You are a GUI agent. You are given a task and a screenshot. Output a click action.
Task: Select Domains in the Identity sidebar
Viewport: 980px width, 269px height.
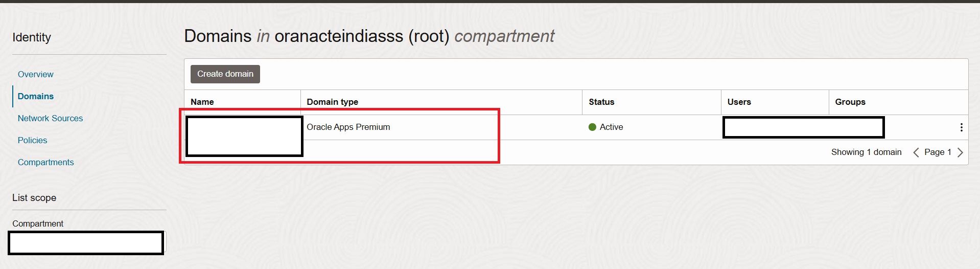click(x=35, y=96)
